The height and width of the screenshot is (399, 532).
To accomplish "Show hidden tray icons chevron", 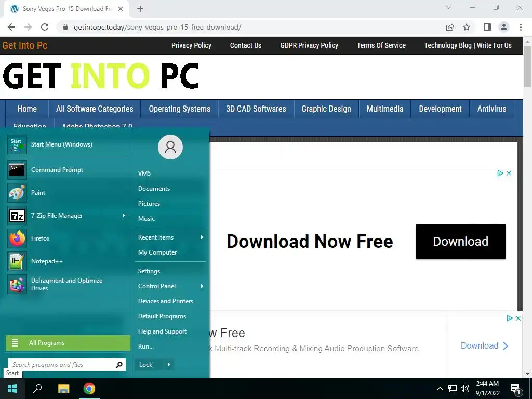I will 440,389.
